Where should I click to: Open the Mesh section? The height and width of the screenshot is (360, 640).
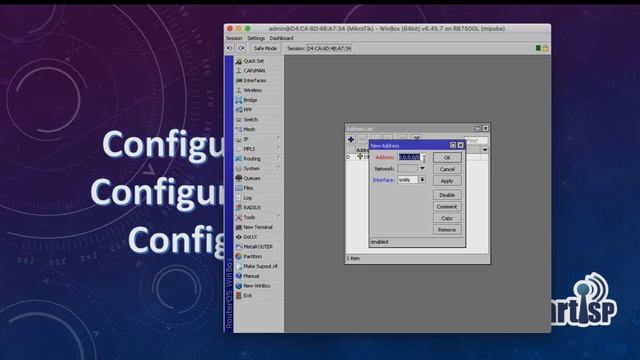coord(259,129)
